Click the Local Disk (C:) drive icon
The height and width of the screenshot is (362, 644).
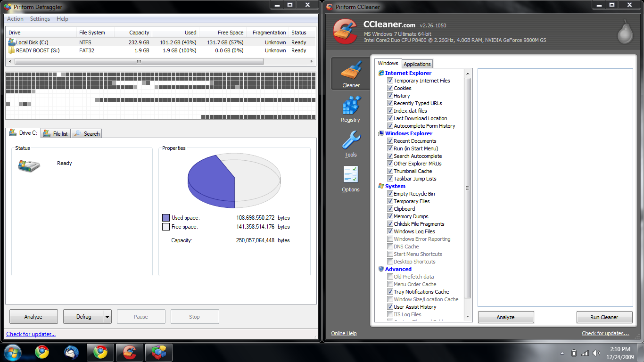coord(12,42)
